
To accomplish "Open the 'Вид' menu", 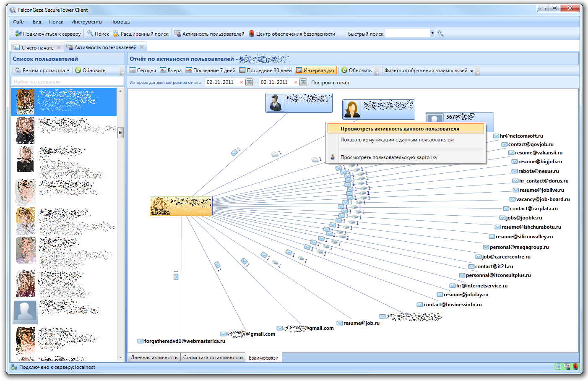I will (x=37, y=22).
